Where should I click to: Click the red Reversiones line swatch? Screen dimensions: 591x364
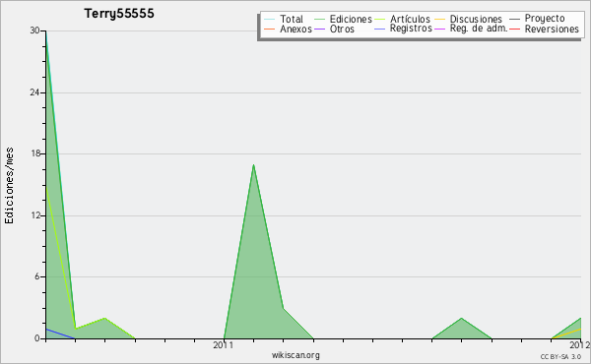pos(514,29)
